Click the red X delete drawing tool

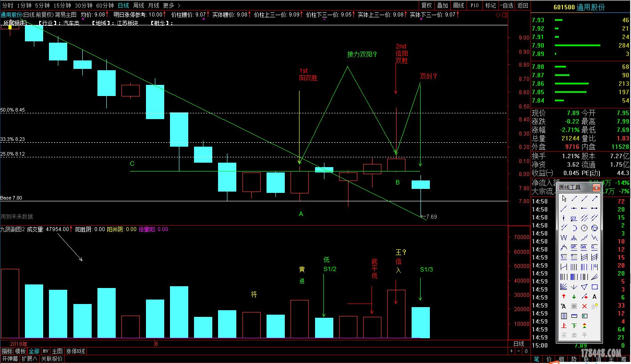(x=584, y=306)
